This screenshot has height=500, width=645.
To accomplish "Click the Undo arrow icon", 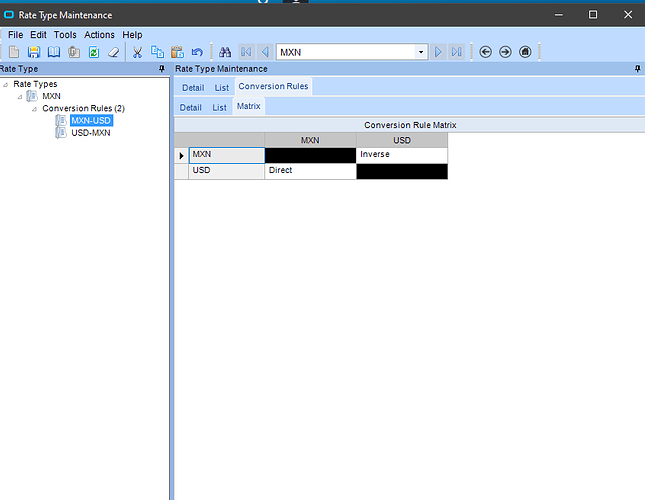I will 197,52.
